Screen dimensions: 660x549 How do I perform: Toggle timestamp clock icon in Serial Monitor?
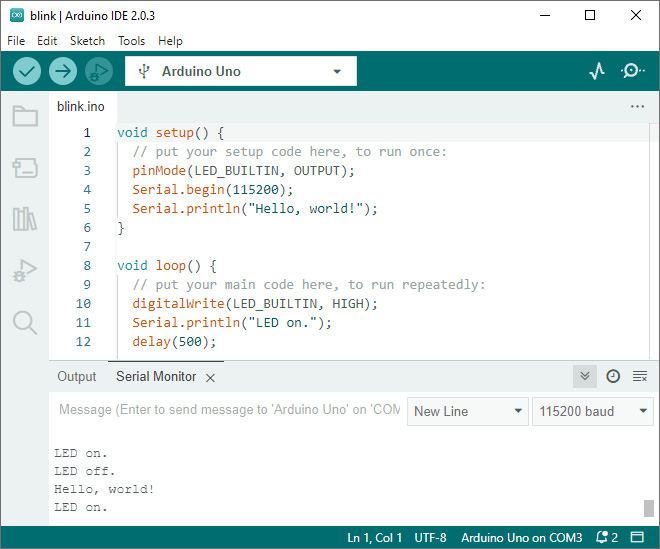coord(613,376)
